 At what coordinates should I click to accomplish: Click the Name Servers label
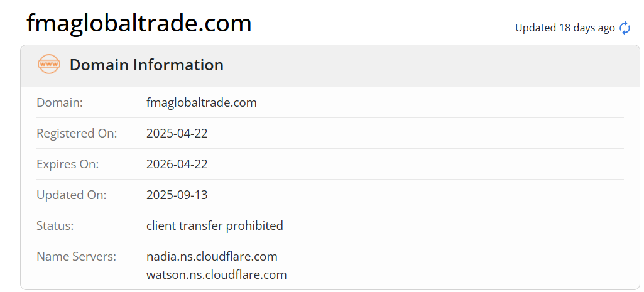tap(77, 256)
